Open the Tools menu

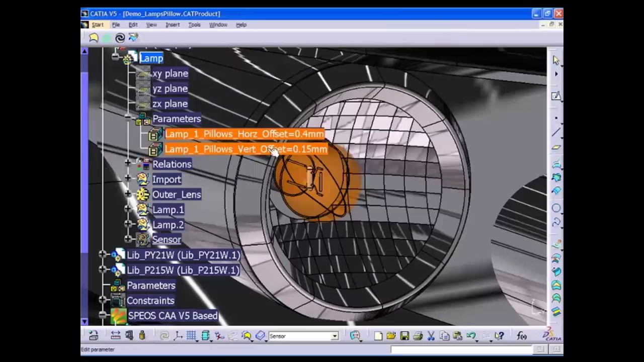pyautogui.click(x=194, y=25)
